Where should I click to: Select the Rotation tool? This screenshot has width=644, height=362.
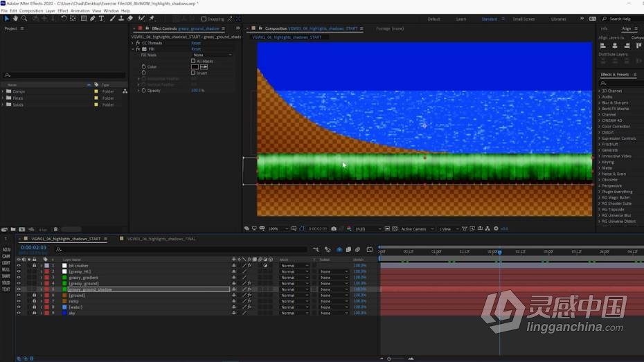click(x=64, y=19)
